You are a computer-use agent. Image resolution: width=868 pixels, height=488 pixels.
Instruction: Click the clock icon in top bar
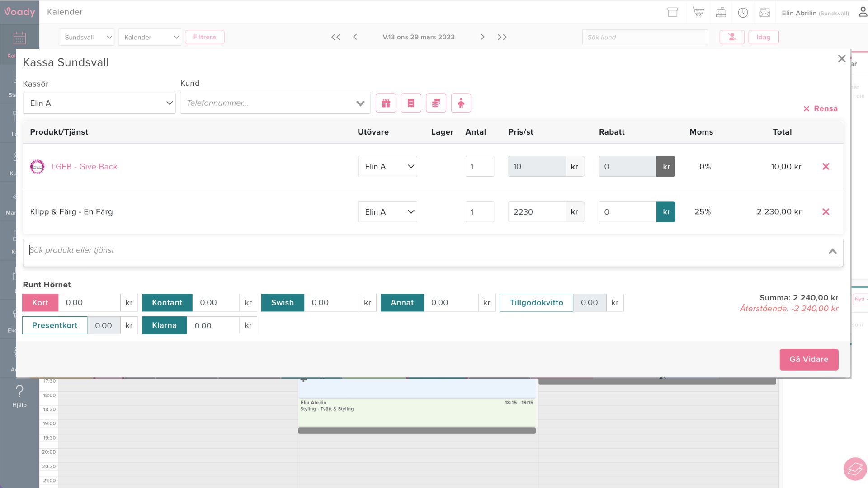pos(743,12)
